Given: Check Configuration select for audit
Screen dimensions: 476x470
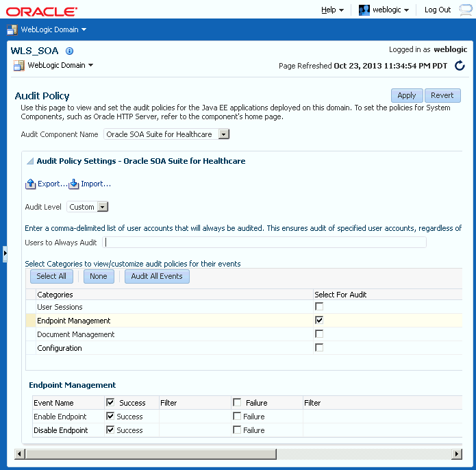Looking at the screenshot, I should coord(319,347).
